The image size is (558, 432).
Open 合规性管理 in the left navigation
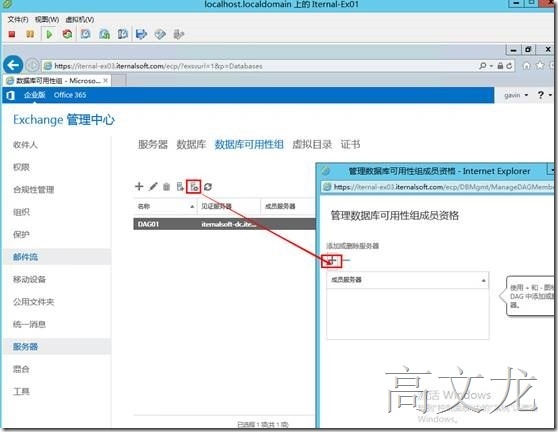(33, 190)
